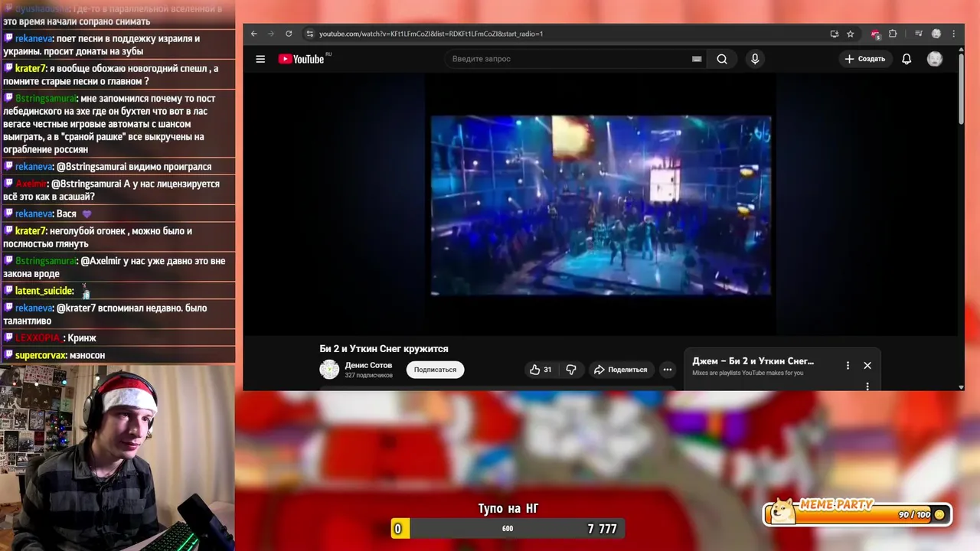
Task: Close the Джем mix playlist panel
Action: pos(867,366)
